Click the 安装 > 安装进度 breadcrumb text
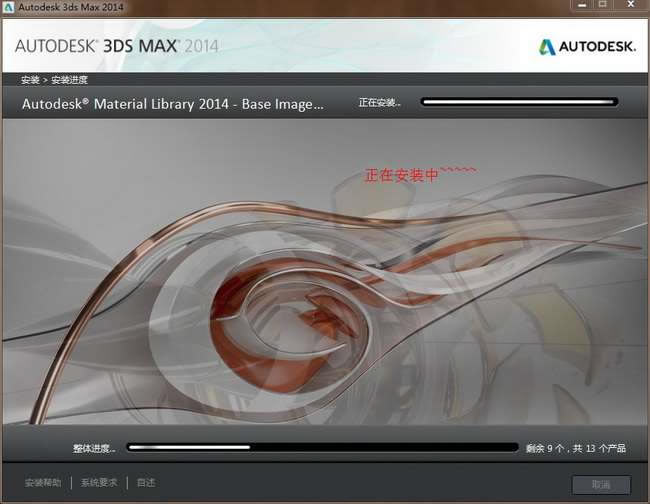Viewport: 650px width, 504px height. point(54,80)
